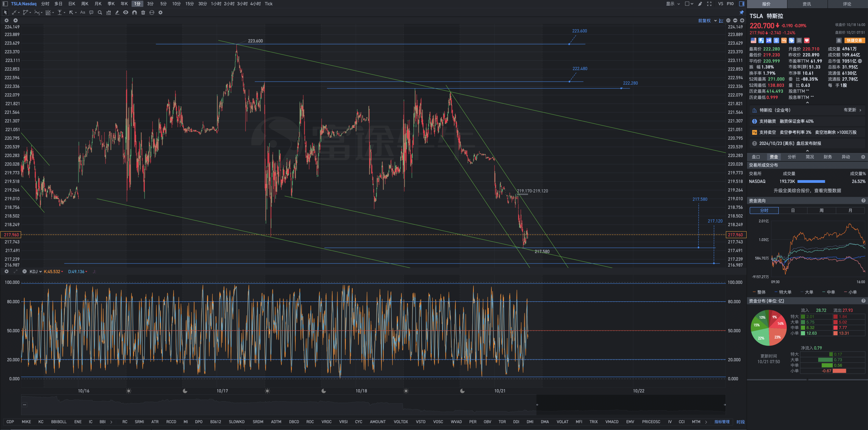The height and width of the screenshot is (430, 868).
Task: Click the XY axis coordinate icon
Action: tap(721, 21)
